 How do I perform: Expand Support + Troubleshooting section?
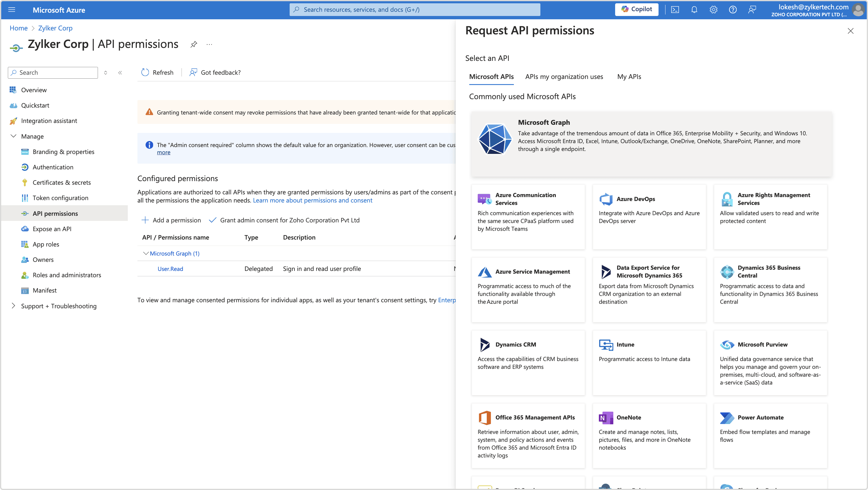coord(14,306)
